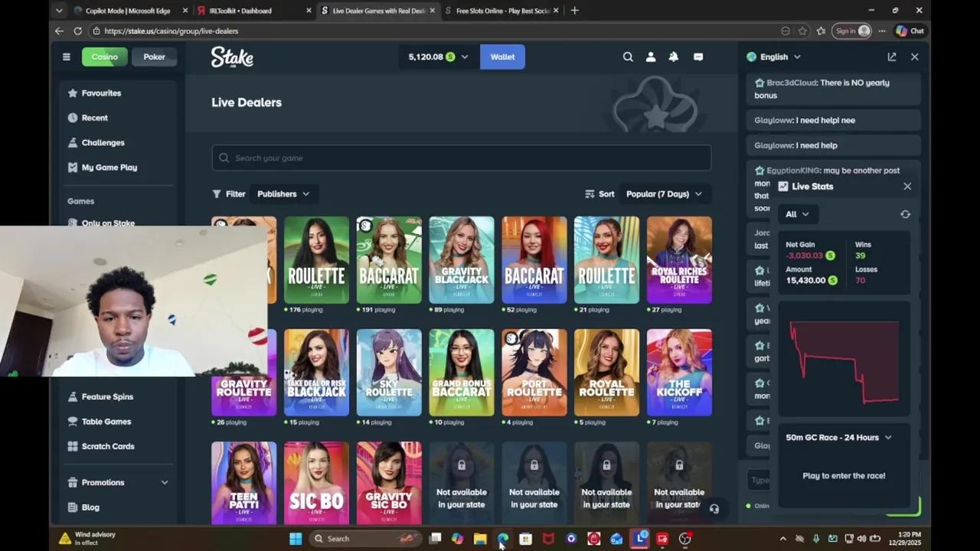Open the chat icon in the header
This screenshot has height=551, width=980.
pyautogui.click(x=697, y=57)
